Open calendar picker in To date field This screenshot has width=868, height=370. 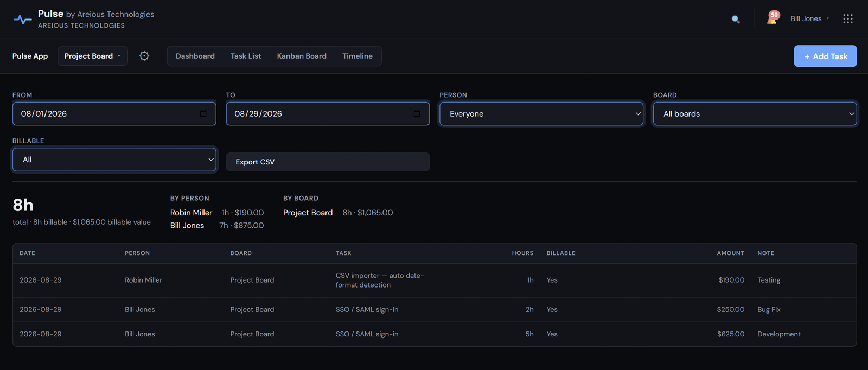417,114
